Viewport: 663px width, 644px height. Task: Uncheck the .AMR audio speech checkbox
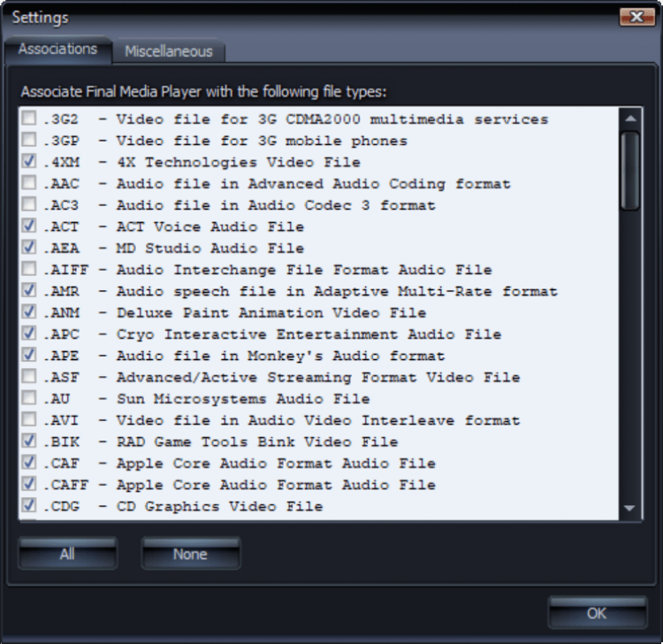[x=30, y=291]
